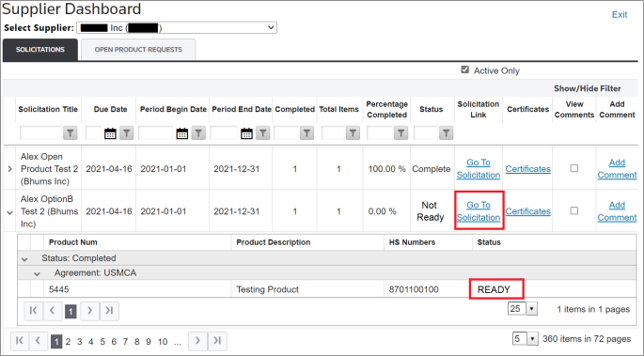Click the Not Ready status cell

coord(431,210)
